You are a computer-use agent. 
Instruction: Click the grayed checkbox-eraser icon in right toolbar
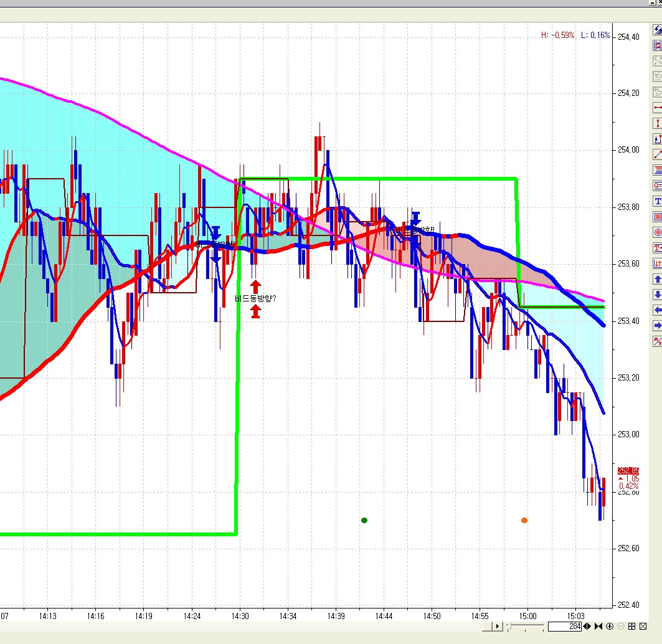[658, 77]
